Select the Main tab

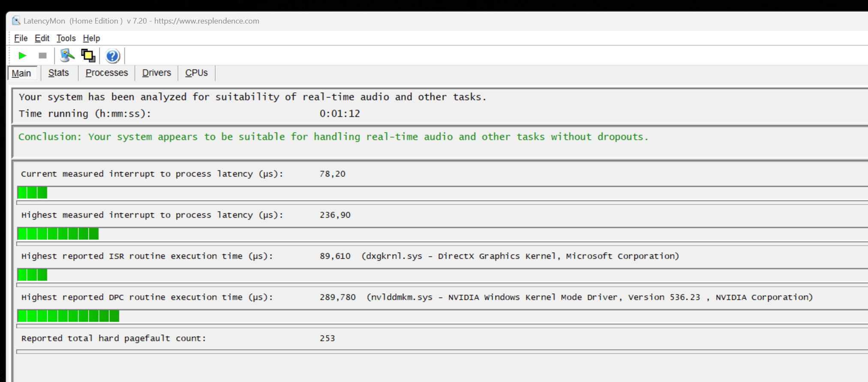[21, 73]
